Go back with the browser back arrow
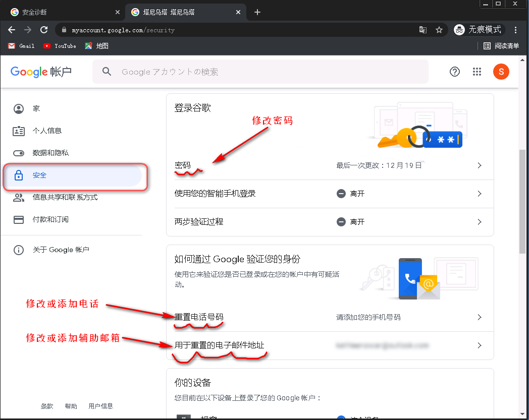Viewport: 529px width, 420px height. coord(12,30)
